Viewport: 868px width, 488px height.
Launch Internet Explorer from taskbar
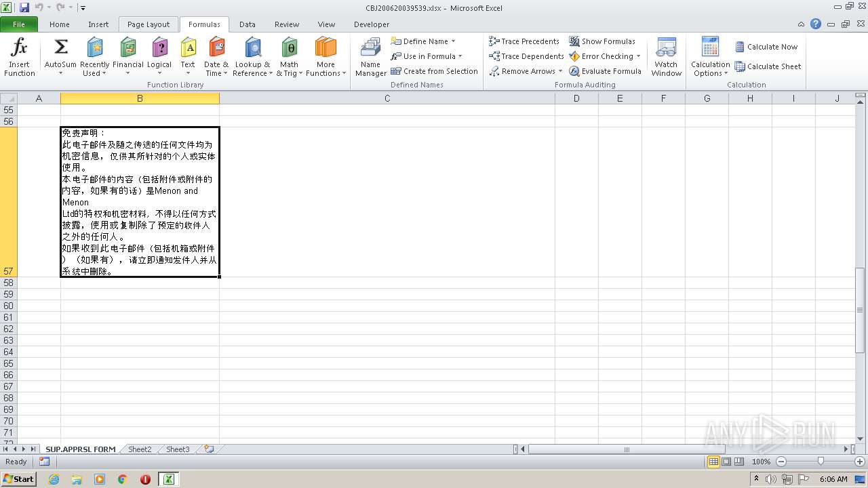tap(54, 479)
